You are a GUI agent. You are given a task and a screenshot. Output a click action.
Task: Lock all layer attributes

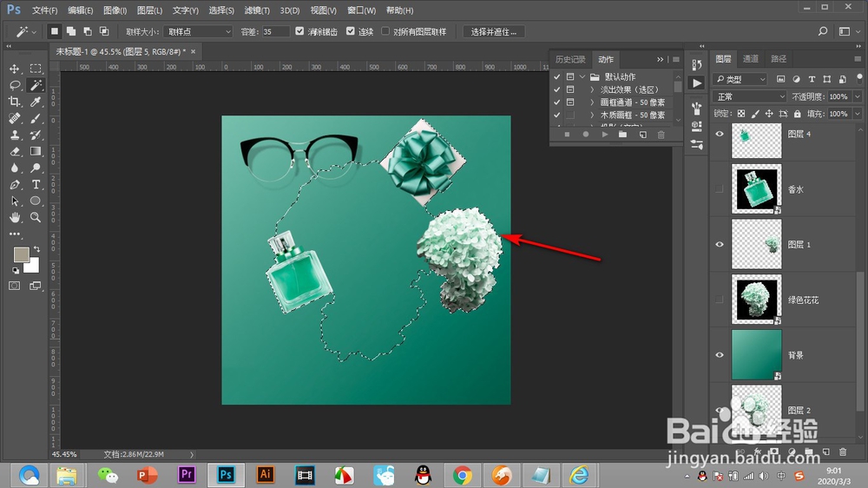pyautogui.click(x=797, y=114)
